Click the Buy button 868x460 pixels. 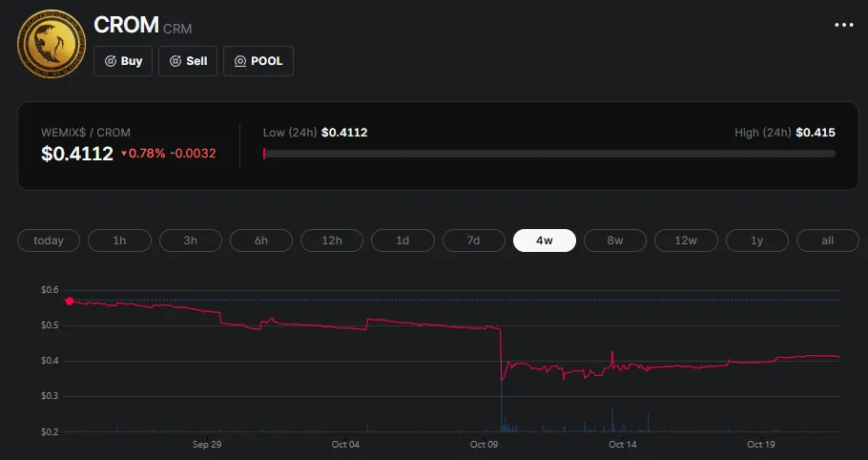point(123,61)
